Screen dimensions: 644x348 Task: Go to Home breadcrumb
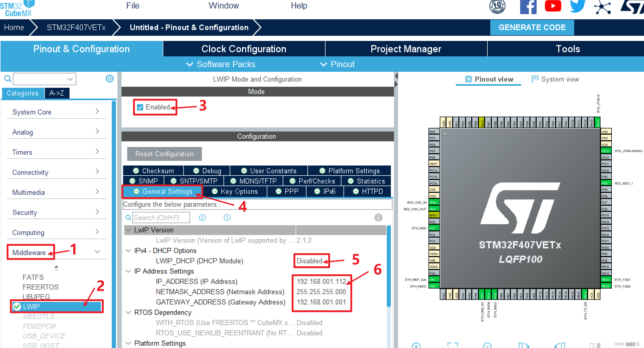click(14, 27)
